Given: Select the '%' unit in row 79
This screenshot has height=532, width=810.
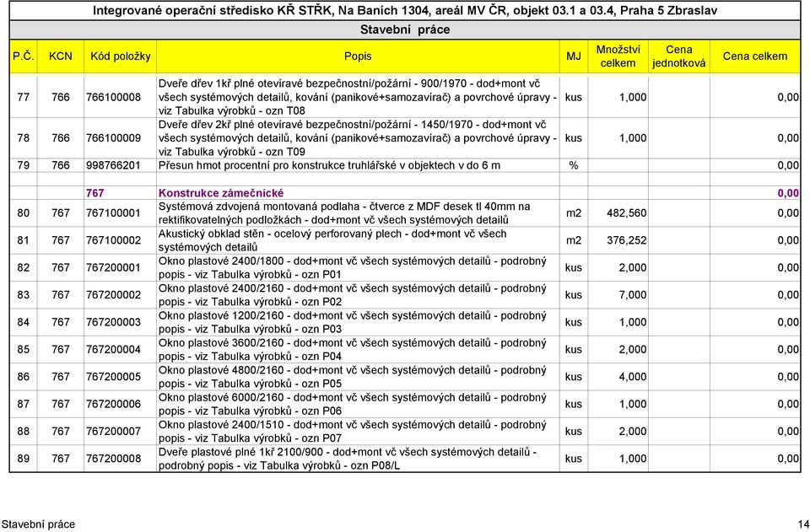Looking at the screenshot, I should (x=574, y=165).
